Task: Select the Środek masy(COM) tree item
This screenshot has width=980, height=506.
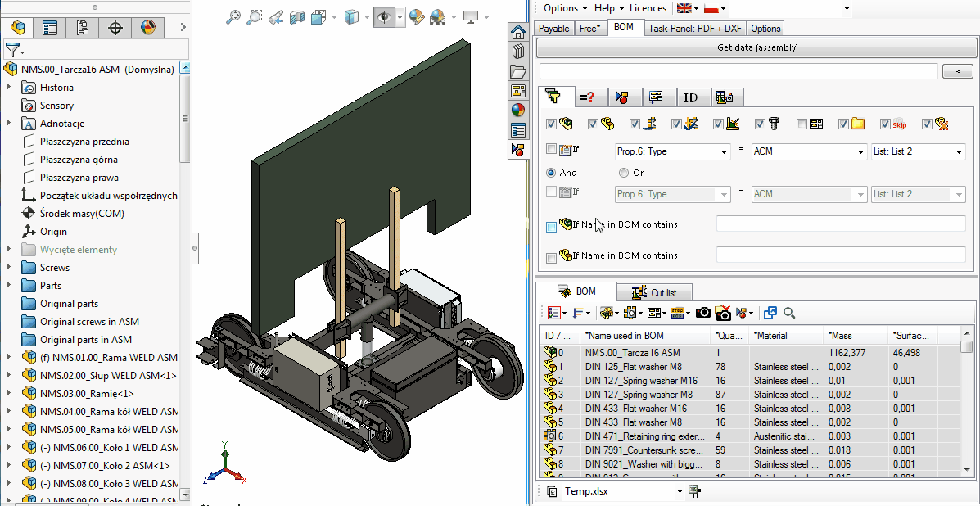Action: pyautogui.click(x=82, y=214)
